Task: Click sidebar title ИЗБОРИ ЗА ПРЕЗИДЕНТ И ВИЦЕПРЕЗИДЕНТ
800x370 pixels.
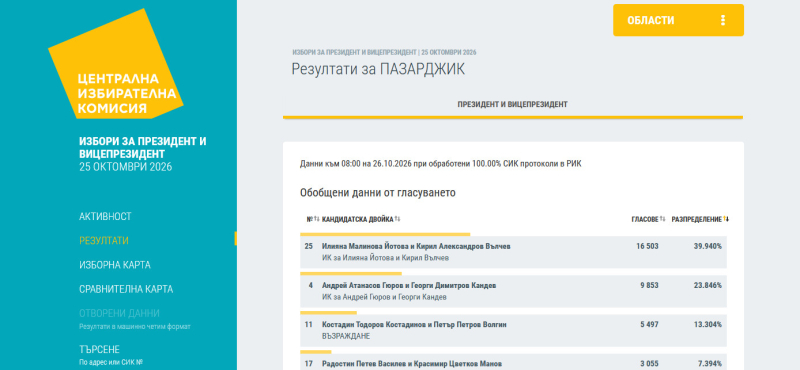Action: coord(143,148)
